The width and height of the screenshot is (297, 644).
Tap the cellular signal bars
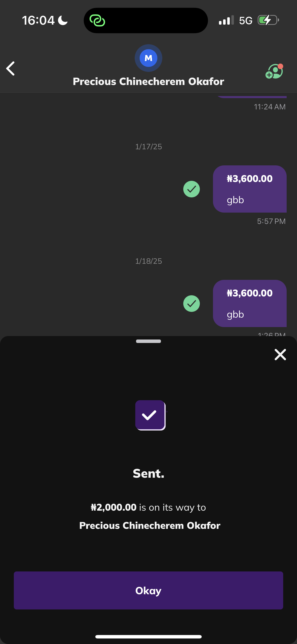click(x=226, y=20)
